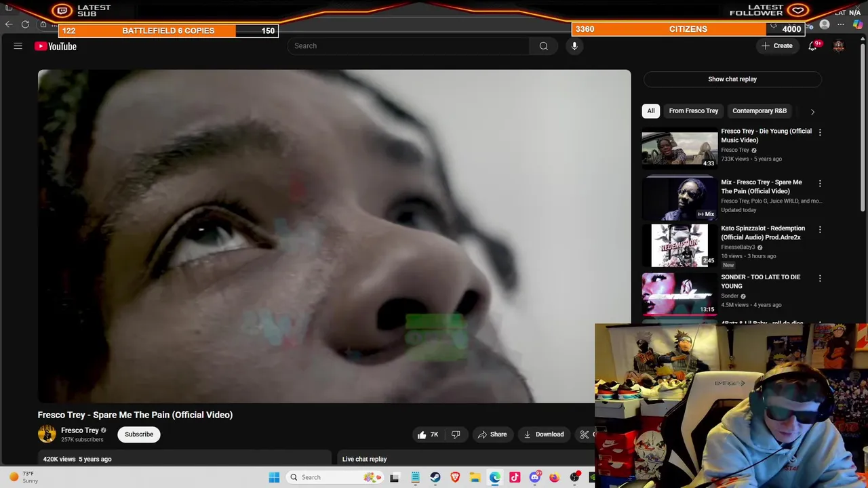Open the browser three-dot settings menu
Image resolution: width=868 pixels, height=488 pixels.
(841, 25)
